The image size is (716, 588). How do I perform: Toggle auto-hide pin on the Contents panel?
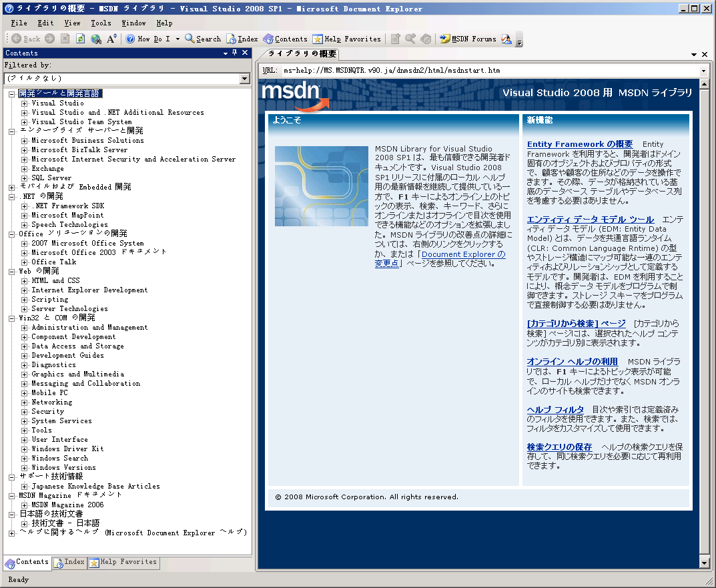coord(235,53)
